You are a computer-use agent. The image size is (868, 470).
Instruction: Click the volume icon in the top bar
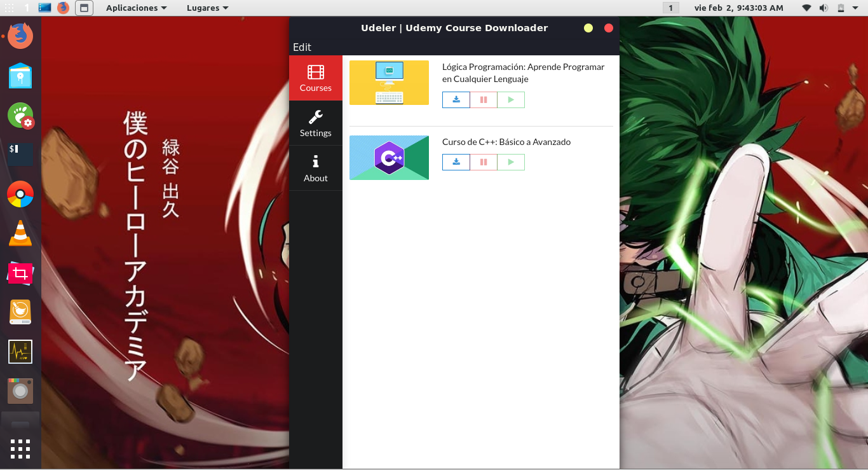click(x=824, y=8)
